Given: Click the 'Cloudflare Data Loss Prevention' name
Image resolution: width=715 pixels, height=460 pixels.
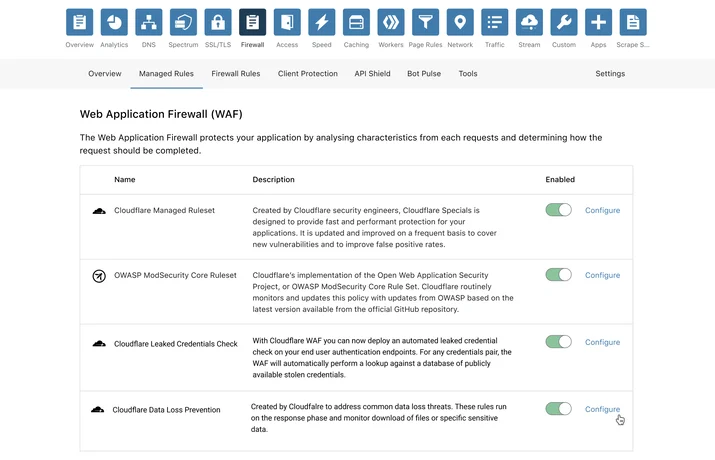Looking at the screenshot, I should tap(166, 410).
